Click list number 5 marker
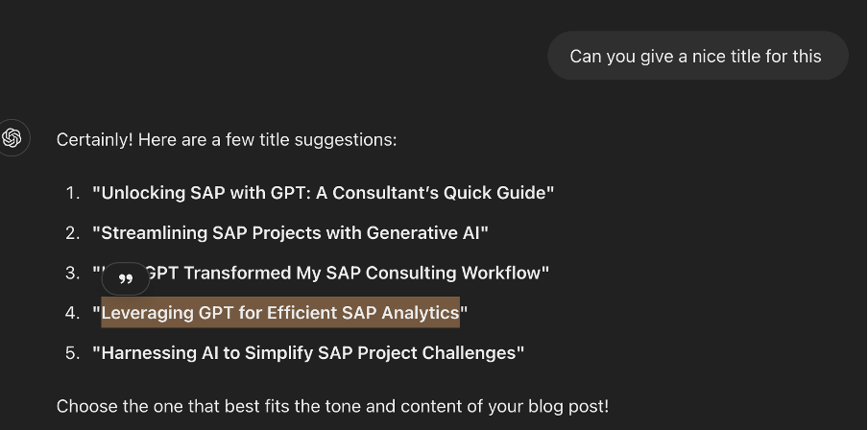Viewport: 868px width, 430px height. pos(73,353)
